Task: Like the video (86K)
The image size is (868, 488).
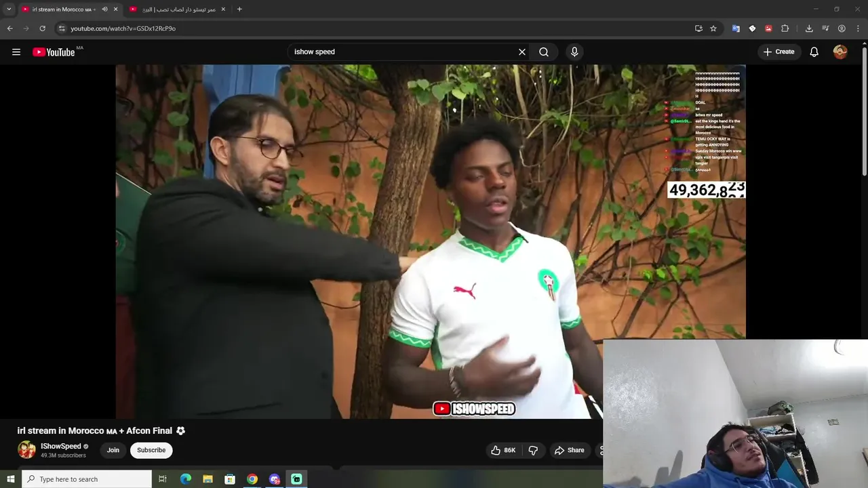Action: [503, 450]
